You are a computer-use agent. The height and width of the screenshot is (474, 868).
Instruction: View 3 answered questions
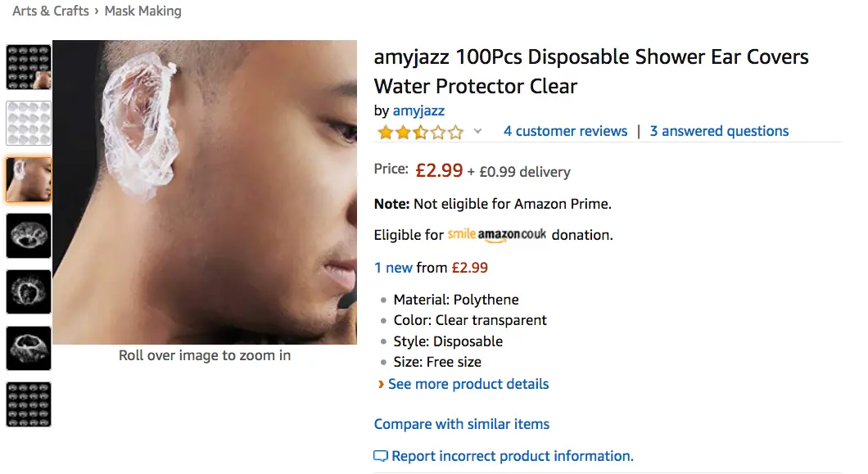click(x=719, y=131)
